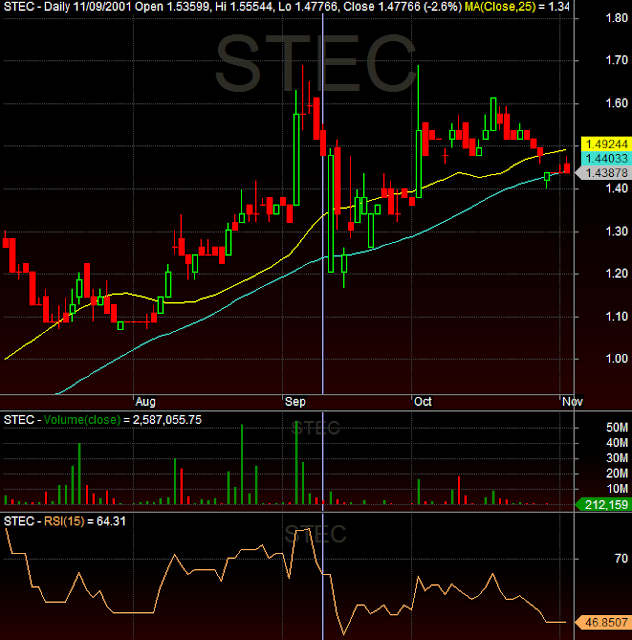Click the 1.00 price axis label
The height and width of the screenshot is (640, 632).
tap(616, 359)
